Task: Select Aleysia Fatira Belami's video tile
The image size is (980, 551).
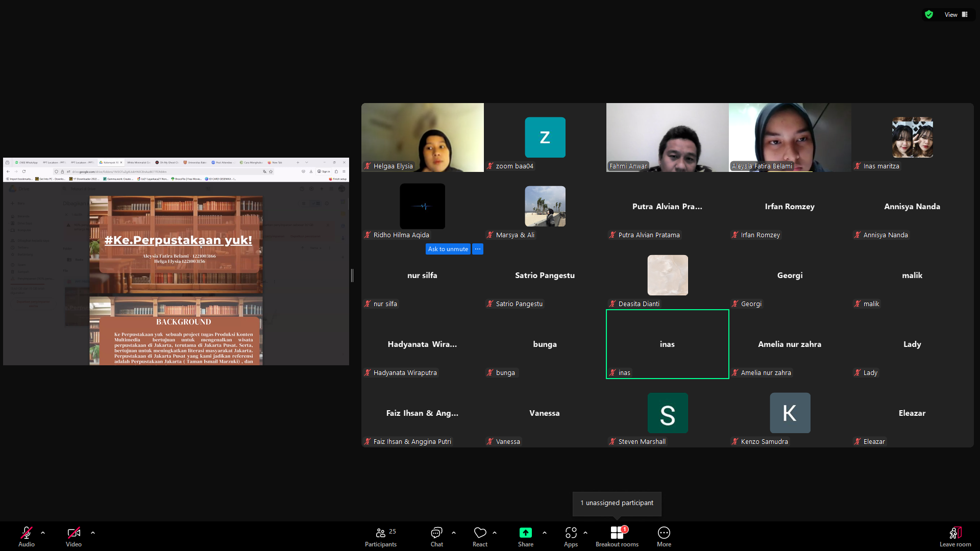Action: [790, 137]
